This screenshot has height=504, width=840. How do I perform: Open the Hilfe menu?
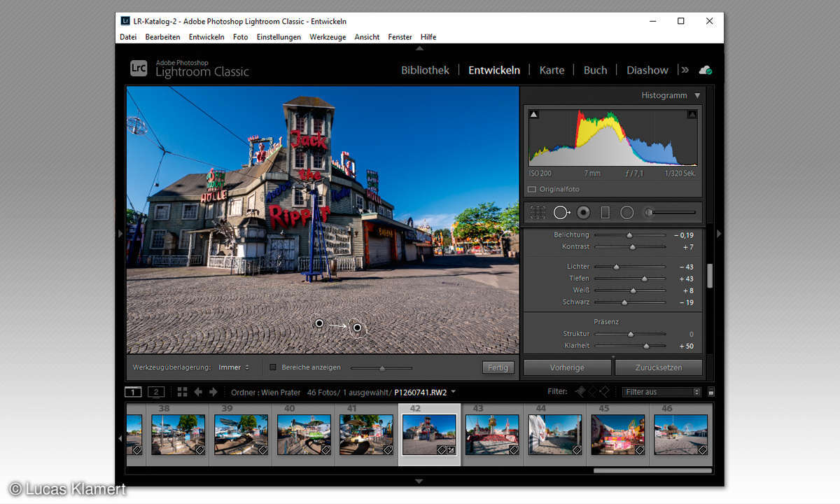428,37
